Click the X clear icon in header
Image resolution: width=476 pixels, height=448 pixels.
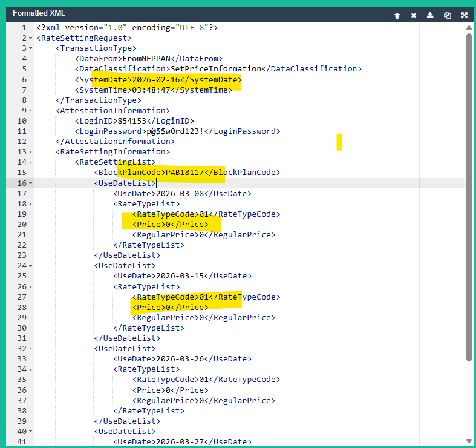pyautogui.click(x=414, y=15)
